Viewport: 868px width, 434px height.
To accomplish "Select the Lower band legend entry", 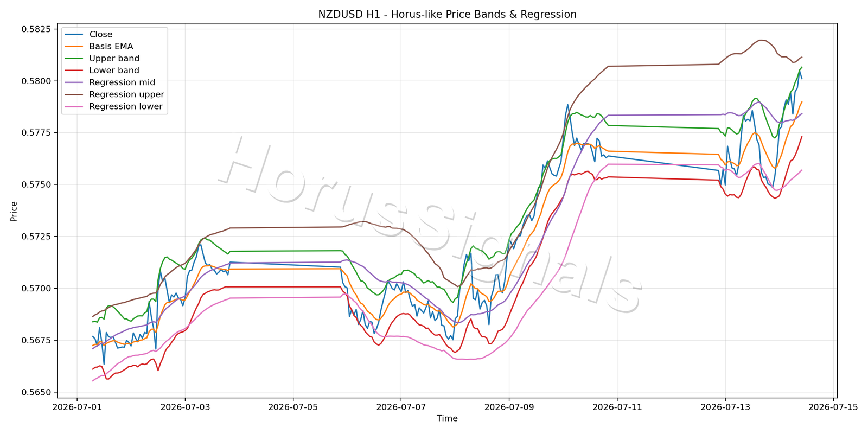I will point(103,70).
